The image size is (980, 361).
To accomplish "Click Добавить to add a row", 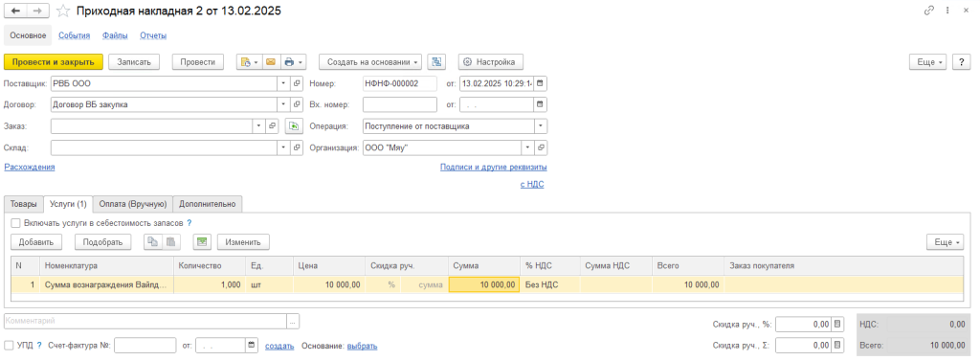I will (x=36, y=241).
